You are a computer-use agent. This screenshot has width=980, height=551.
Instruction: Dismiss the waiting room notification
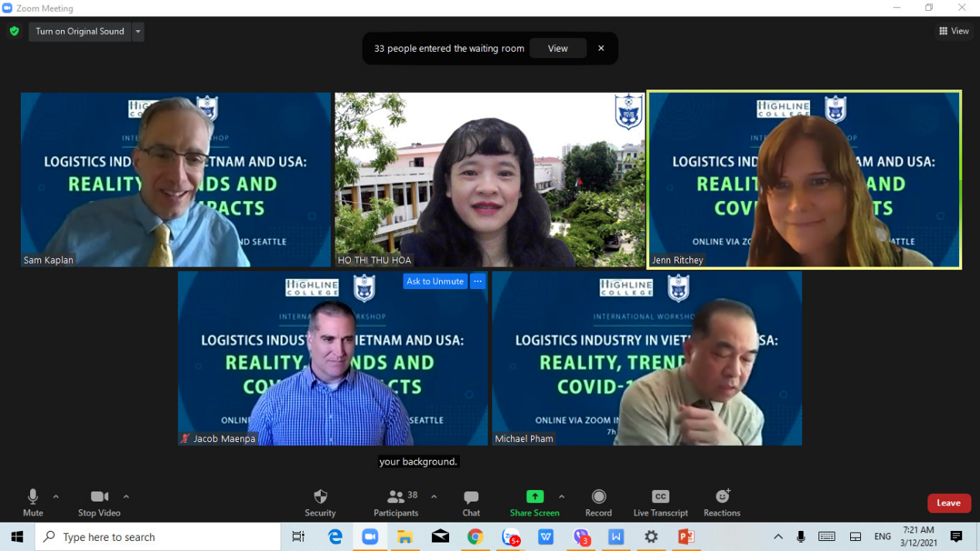pyautogui.click(x=601, y=48)
